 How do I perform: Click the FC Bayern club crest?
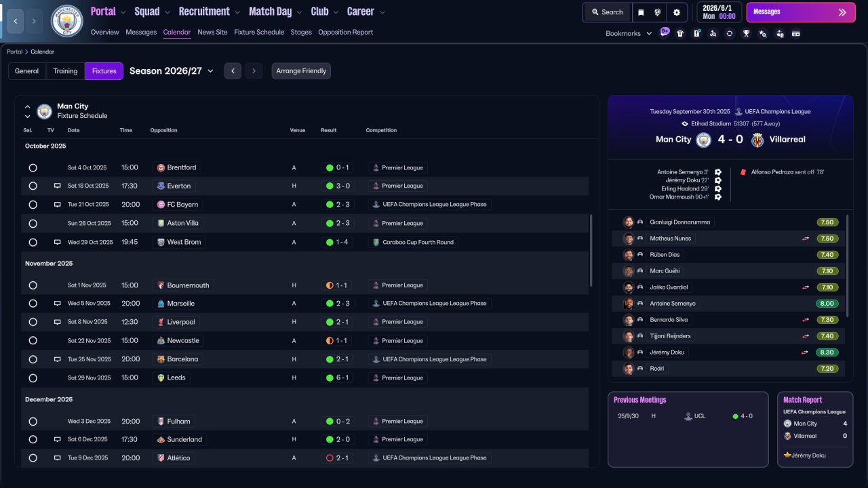[161, 205]
